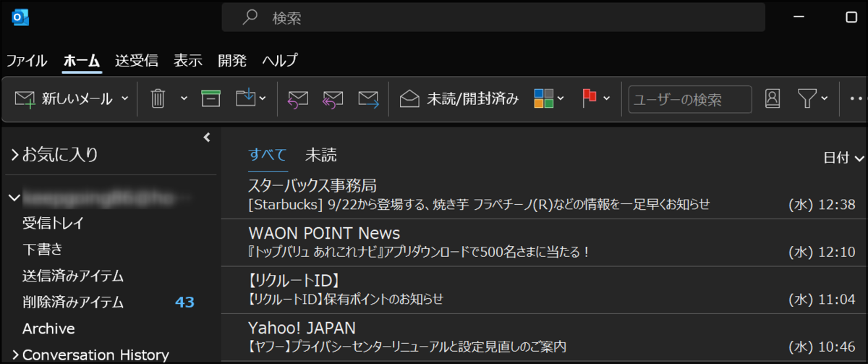Collapse the blurred account folder tree
The image size is (868, 364).
[x=14, y=198]
